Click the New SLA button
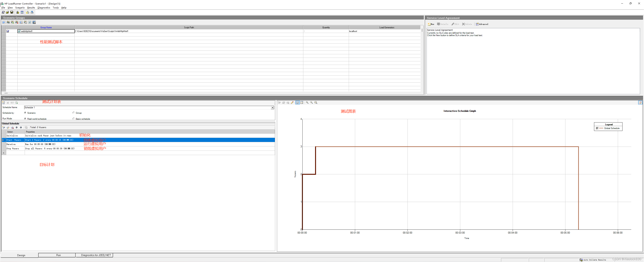 431,24
